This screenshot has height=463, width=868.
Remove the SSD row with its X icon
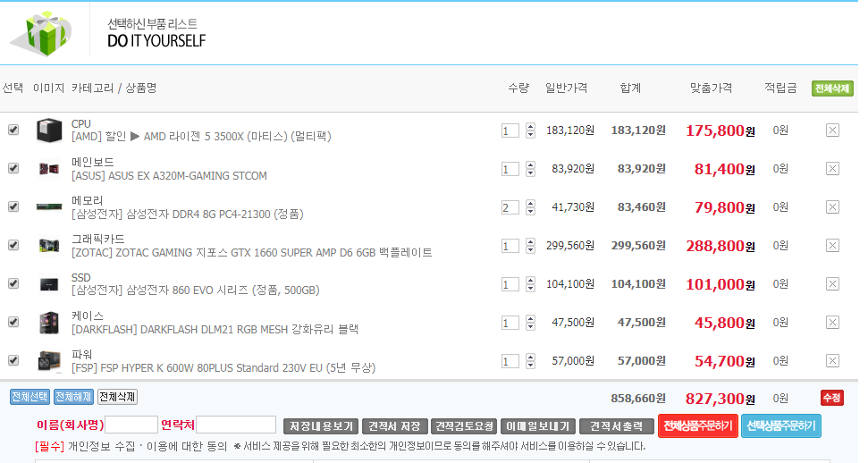832,283
